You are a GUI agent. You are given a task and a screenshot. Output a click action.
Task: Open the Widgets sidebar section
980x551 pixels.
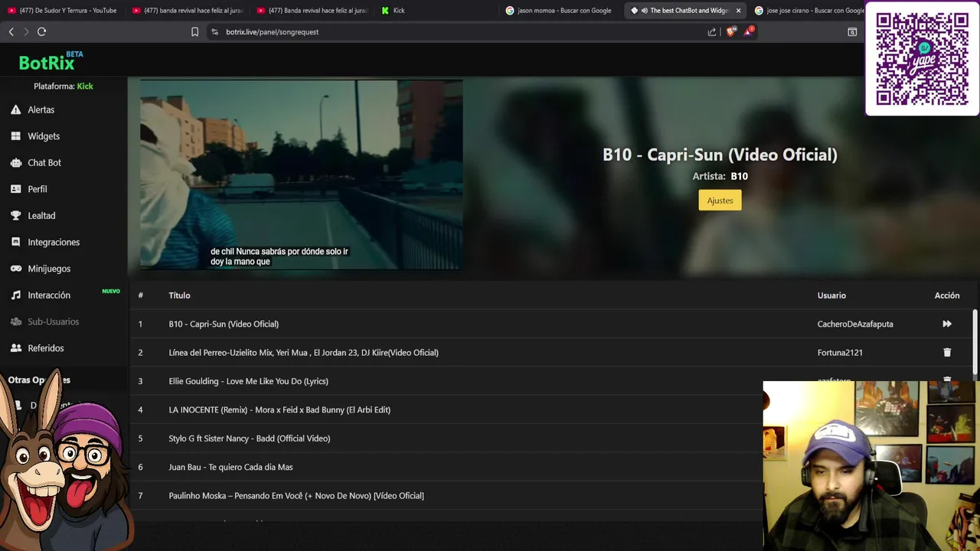(44, 136)
